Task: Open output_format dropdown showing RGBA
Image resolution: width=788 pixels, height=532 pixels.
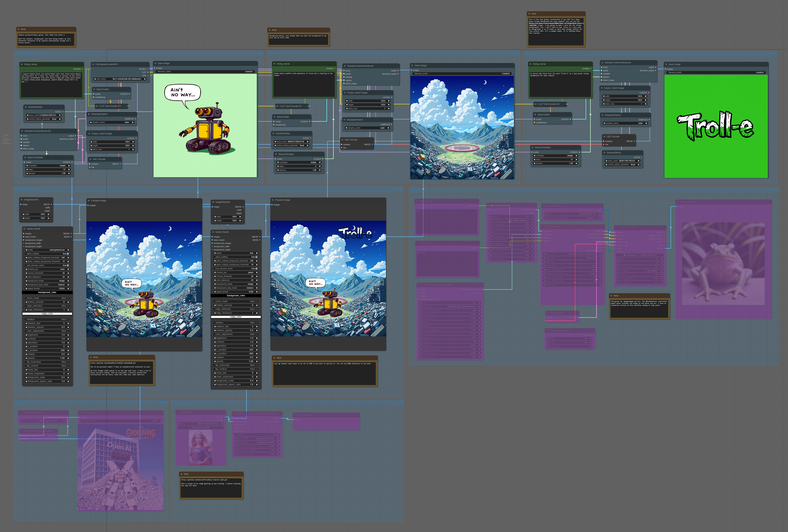Action: [x=47, y=289]
